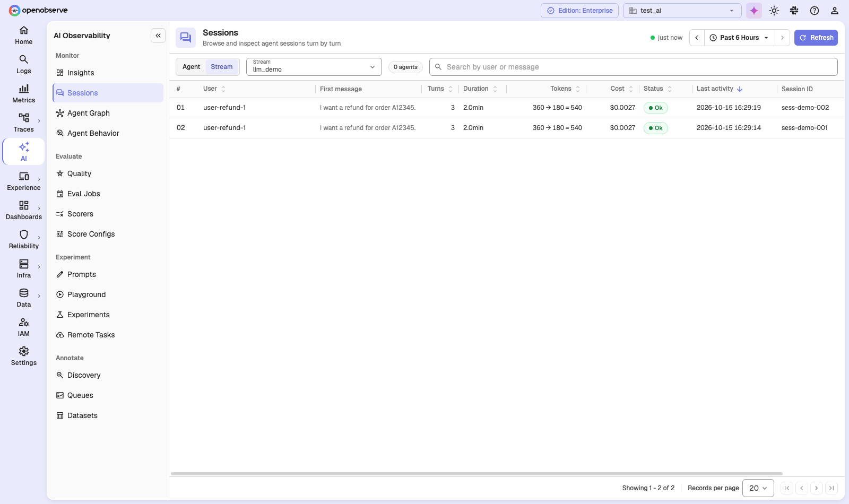
Task: Open the Slack community icon
Action: (794, 11)
